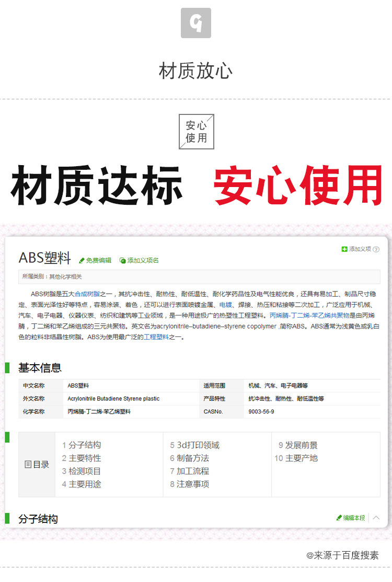Click the 免费编辑 pencil icon
The height and width of the screenshot is (582, 392).
click(82, 261)
